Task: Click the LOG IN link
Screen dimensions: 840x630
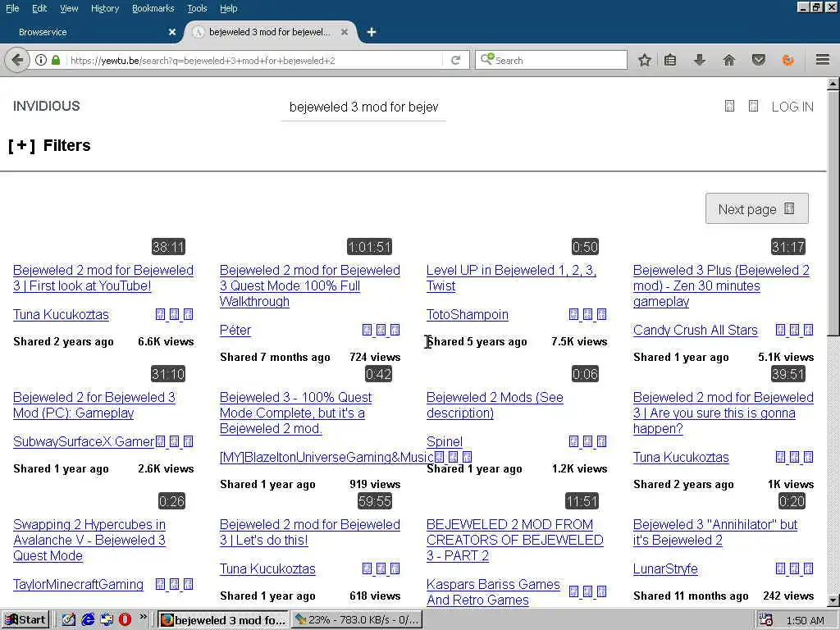Action: point(792,107)
